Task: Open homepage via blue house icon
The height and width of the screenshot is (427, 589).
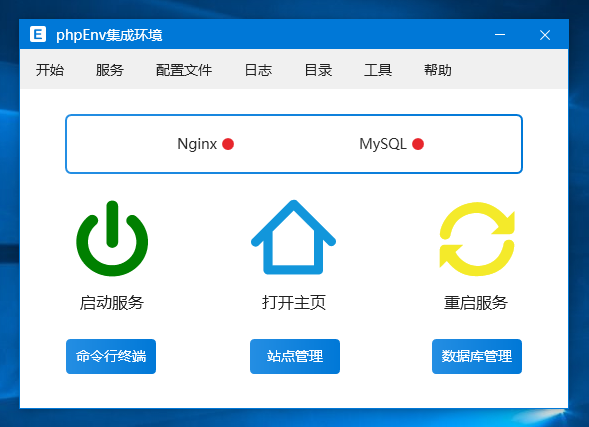Action: pyautogui.click(x=293, y=237)
